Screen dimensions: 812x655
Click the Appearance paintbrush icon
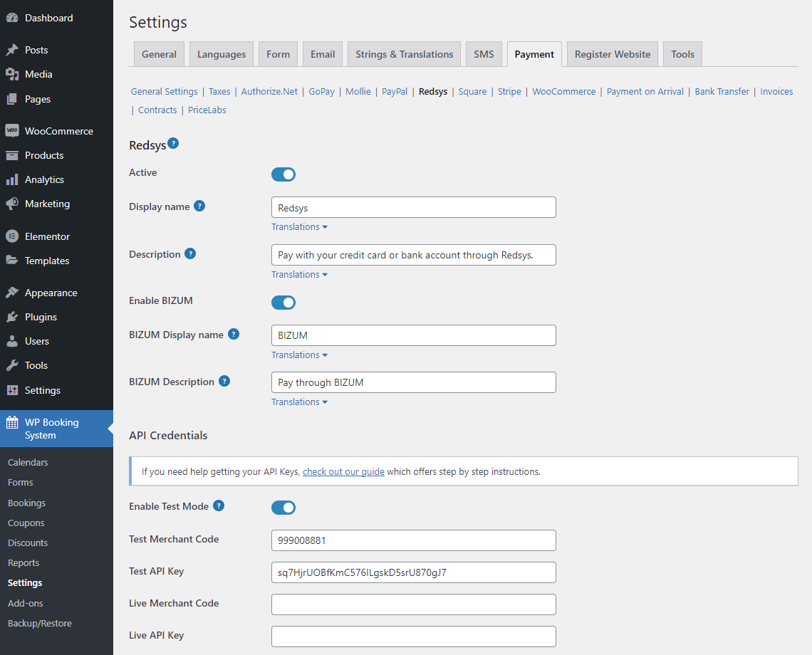[12, 293]
